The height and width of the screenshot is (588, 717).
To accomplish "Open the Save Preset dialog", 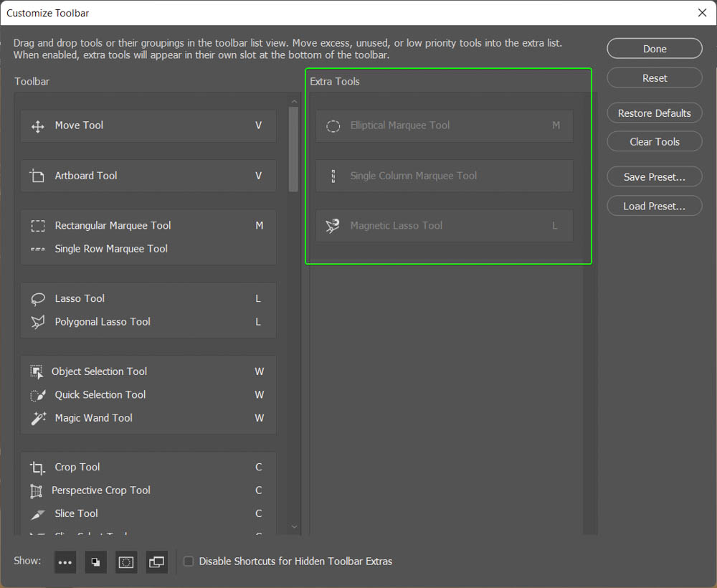I will tap(655, 177).
